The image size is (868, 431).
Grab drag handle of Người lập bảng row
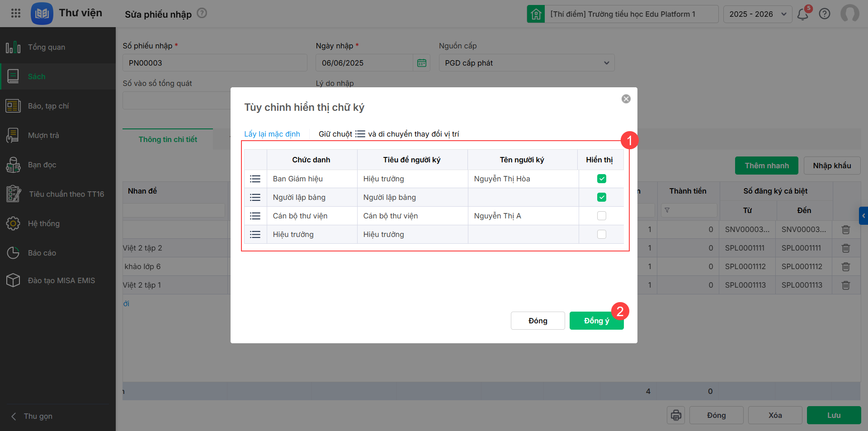[255, 198]
